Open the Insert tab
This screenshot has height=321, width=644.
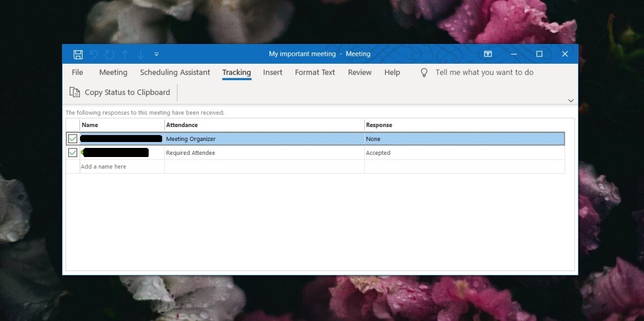tap(273, 72)
